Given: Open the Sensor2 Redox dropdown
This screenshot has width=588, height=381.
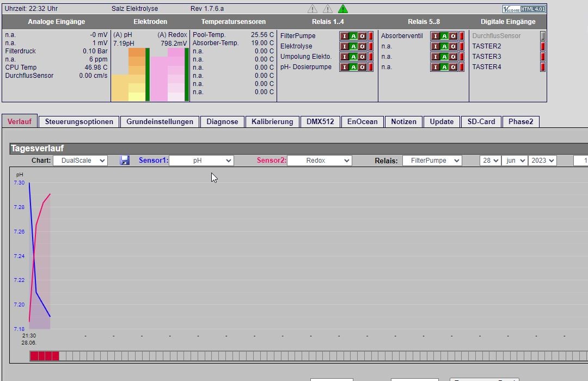Looking at the screenshot, I should coord(319,161).
